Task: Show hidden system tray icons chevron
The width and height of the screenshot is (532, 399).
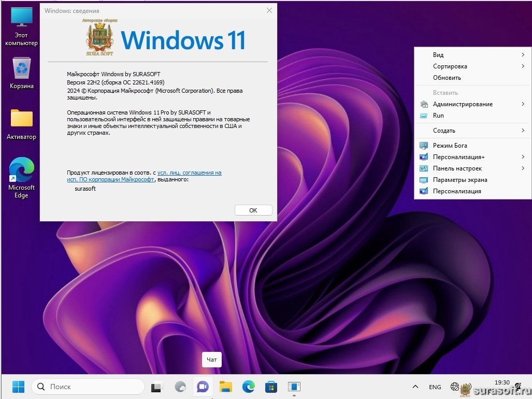Action: pyautogui.click(x=415, y=387)
